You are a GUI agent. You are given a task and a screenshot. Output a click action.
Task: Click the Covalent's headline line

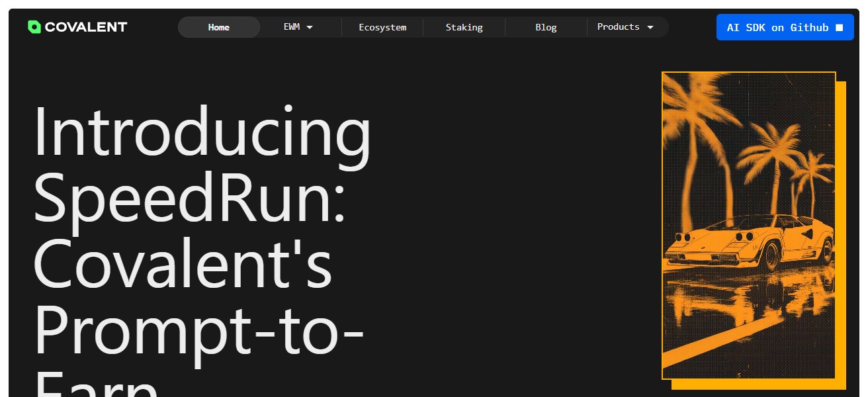coord(183,263)
